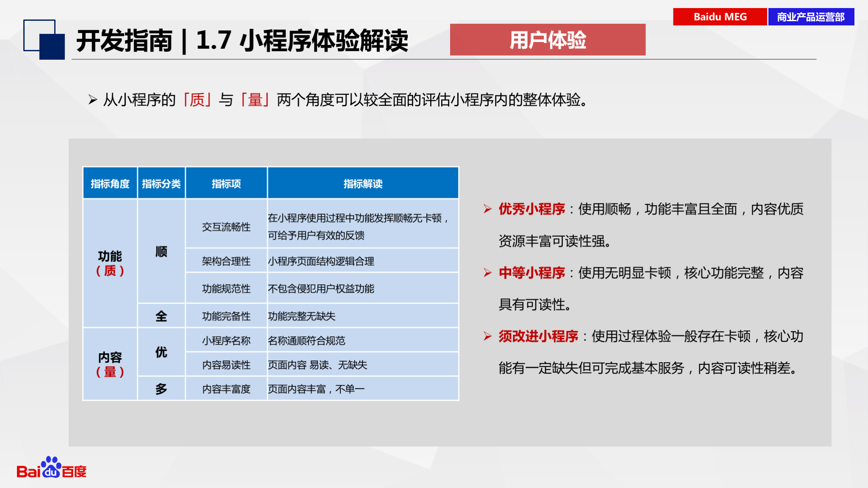
Task: Click the arrow bullet before 中等小程序
Action: (487, 273)
